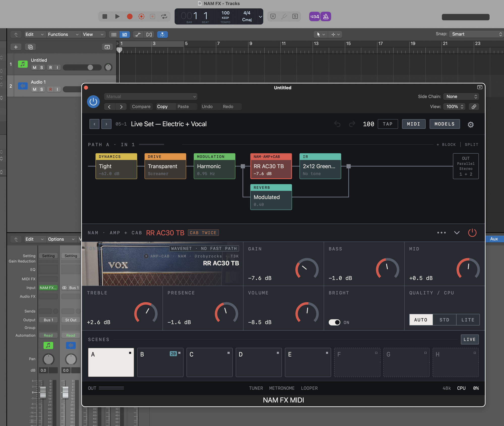The height and width of the screenshot is (426, 504).
Task: Toggle the red amp block power icon
Action: (x=472, y=233)
